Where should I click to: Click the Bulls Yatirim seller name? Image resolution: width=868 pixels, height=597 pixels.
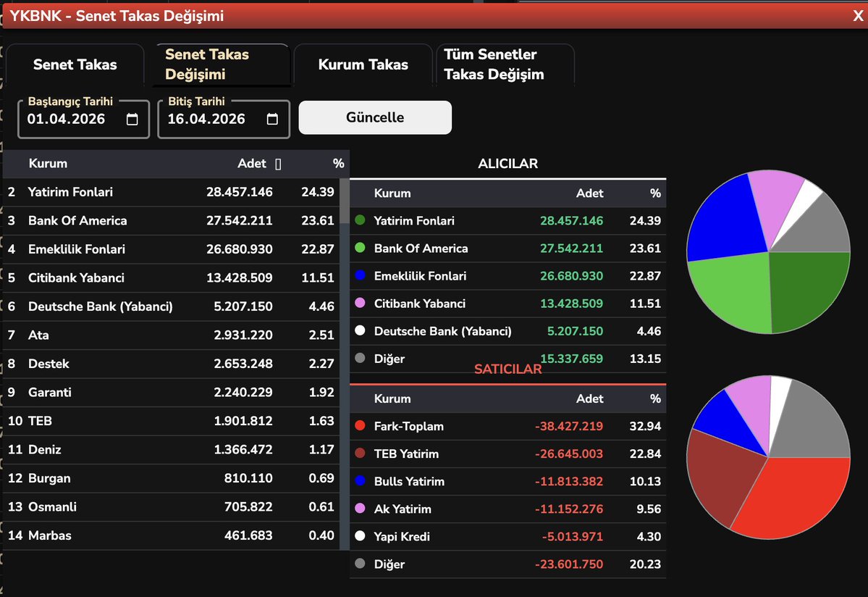coord(409,482)
